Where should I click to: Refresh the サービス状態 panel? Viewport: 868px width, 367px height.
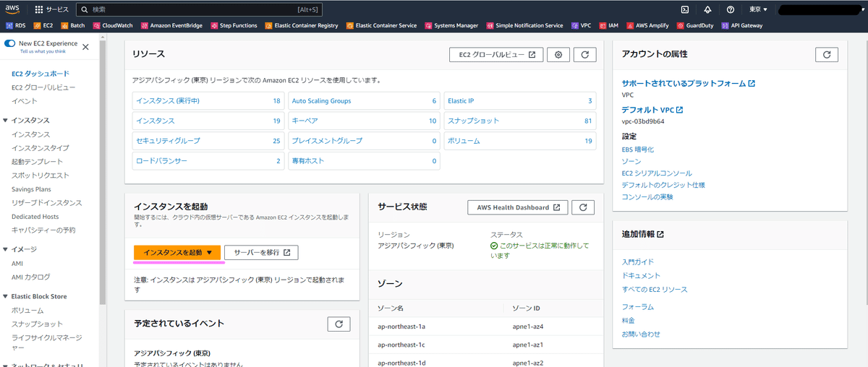(583, 207)
